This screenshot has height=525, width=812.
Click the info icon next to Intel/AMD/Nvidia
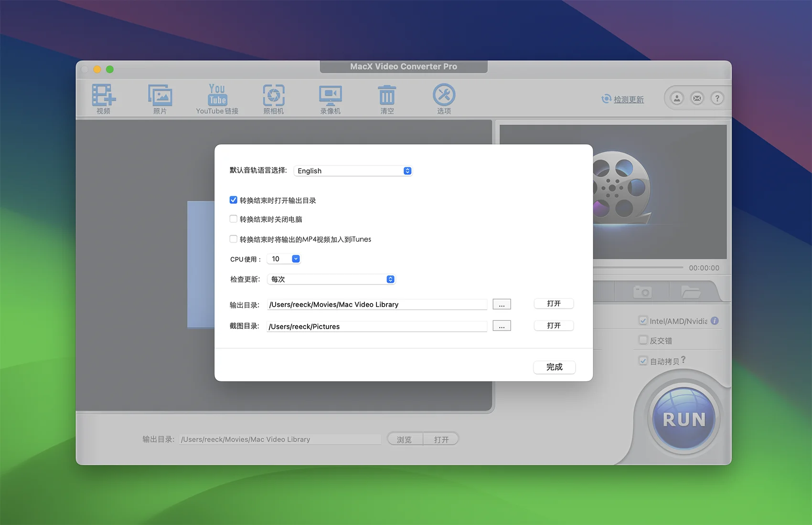[715, 321]
